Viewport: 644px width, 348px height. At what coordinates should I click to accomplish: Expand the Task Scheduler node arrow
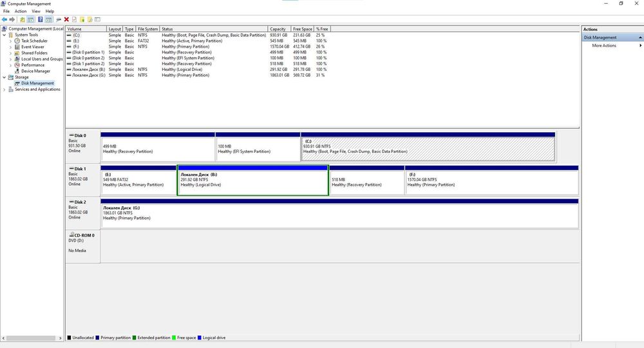point(11,41)
